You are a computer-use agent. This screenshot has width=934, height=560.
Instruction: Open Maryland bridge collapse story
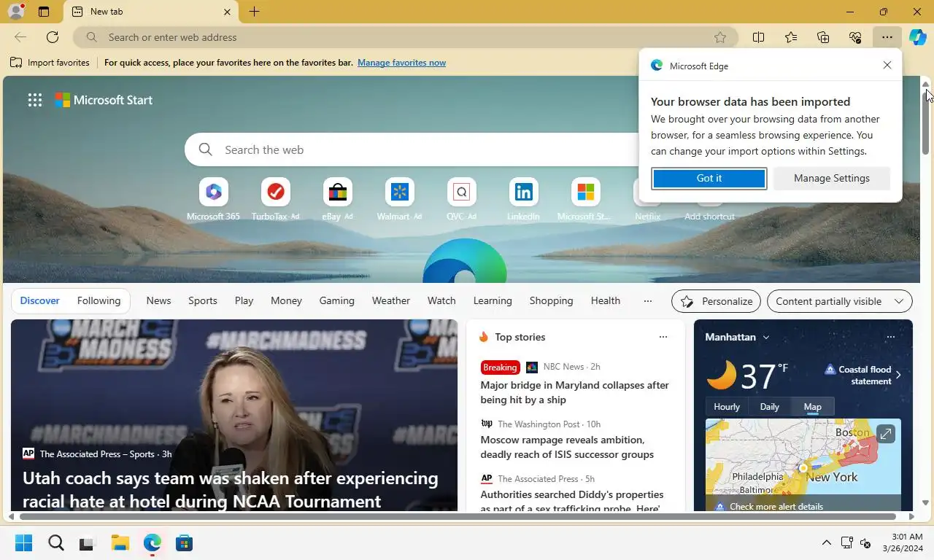coord(574,392)
